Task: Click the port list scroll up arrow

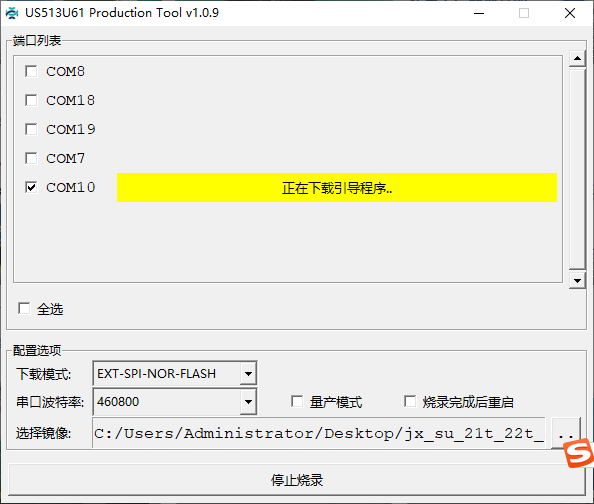Action: click(x=577, y=58)
